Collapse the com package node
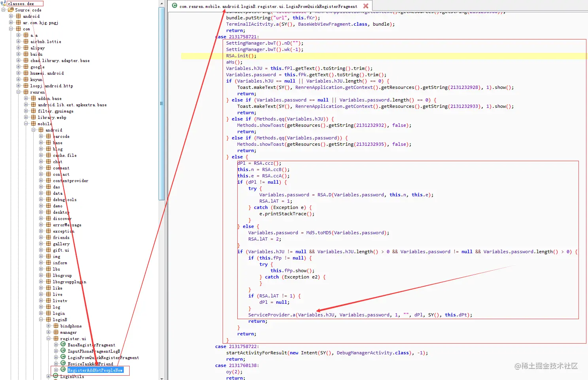 pyautogui.click(x=11, y=29)
